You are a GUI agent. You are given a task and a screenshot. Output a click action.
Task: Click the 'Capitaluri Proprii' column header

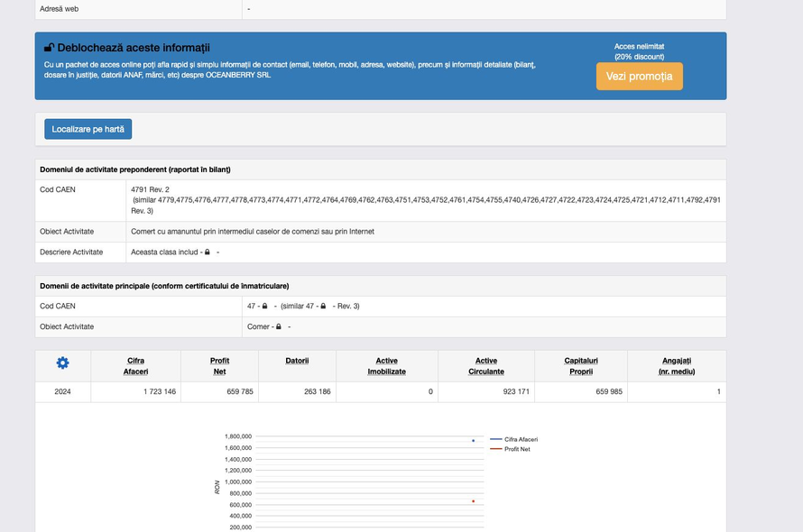[x=581, y=366]
